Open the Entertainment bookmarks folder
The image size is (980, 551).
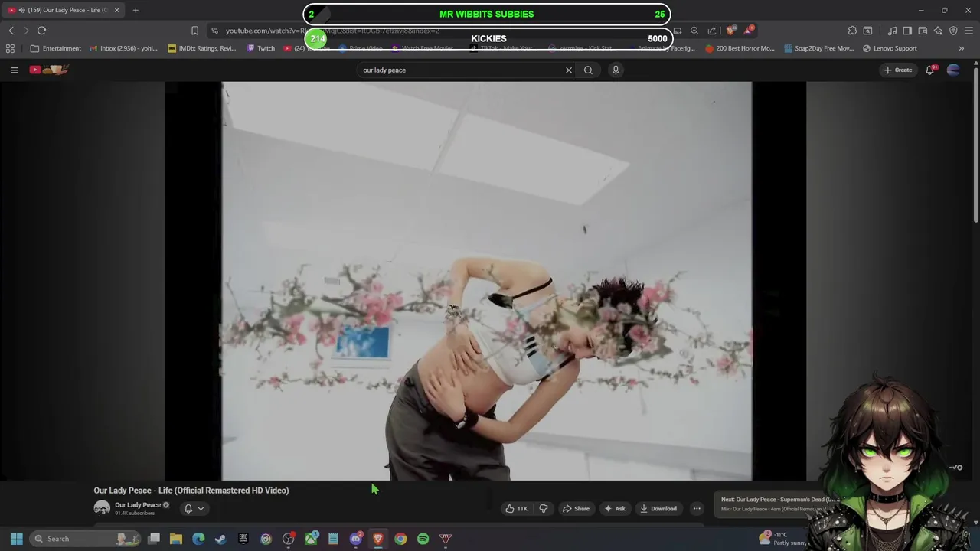tap(56, 48)
